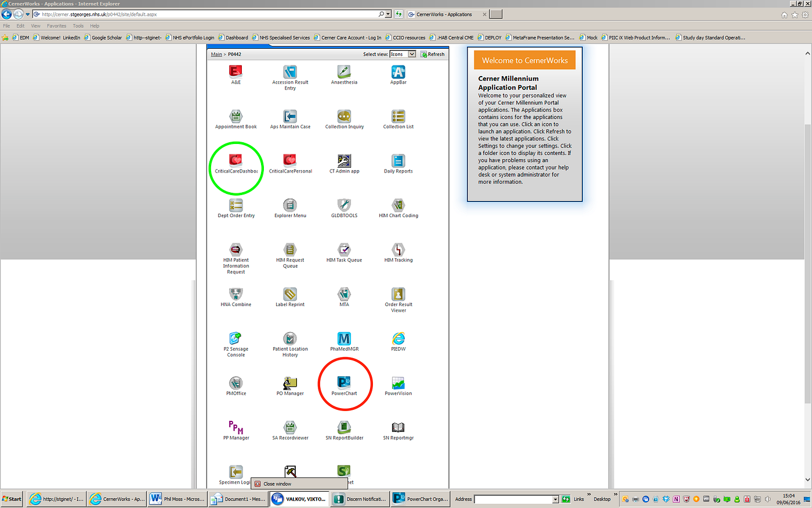Open the AppBar application icon
Viewport: 812px width, 508px height.
(x=398, y=72)
